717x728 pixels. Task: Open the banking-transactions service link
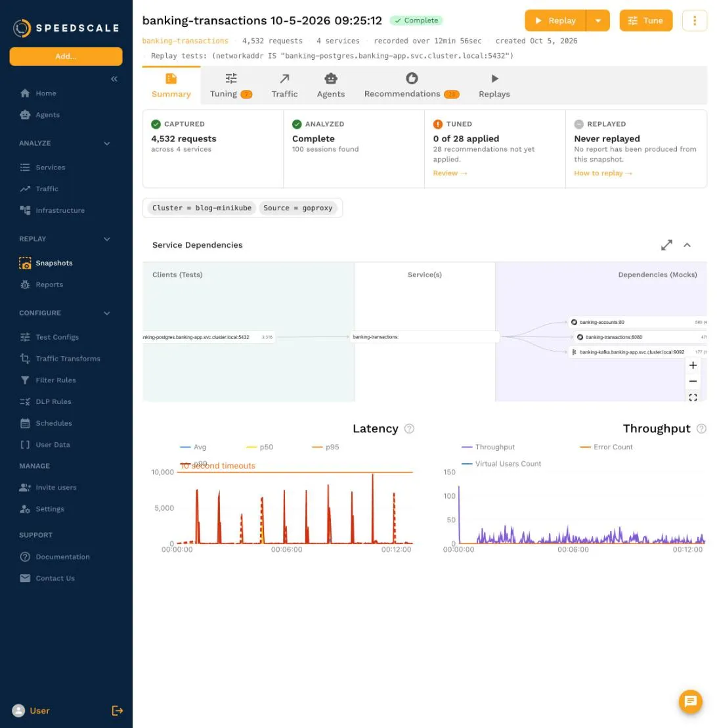(185, 41)
